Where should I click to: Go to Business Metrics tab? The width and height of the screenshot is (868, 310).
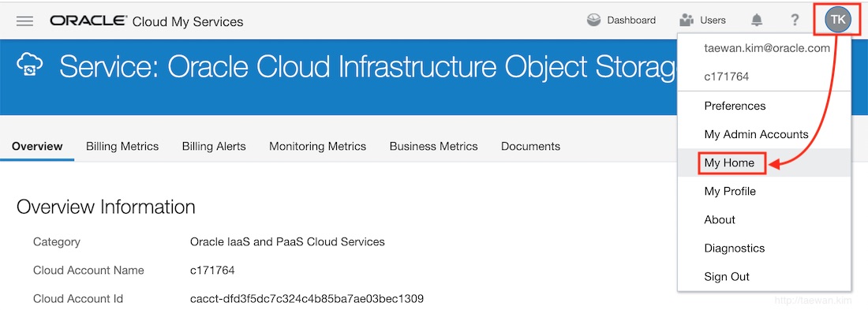[433, 147]
